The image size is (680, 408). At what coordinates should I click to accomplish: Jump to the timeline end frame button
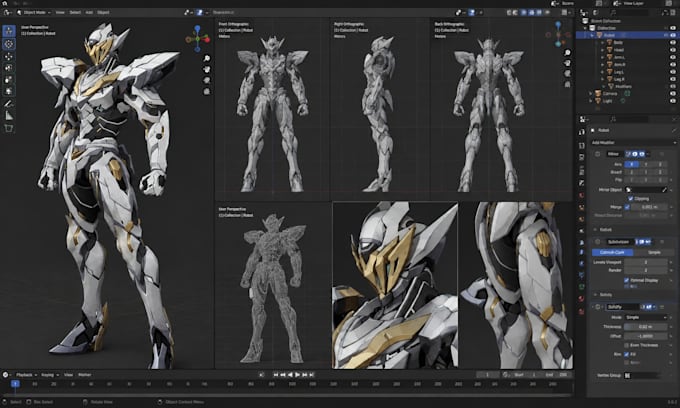pos(311,375)
